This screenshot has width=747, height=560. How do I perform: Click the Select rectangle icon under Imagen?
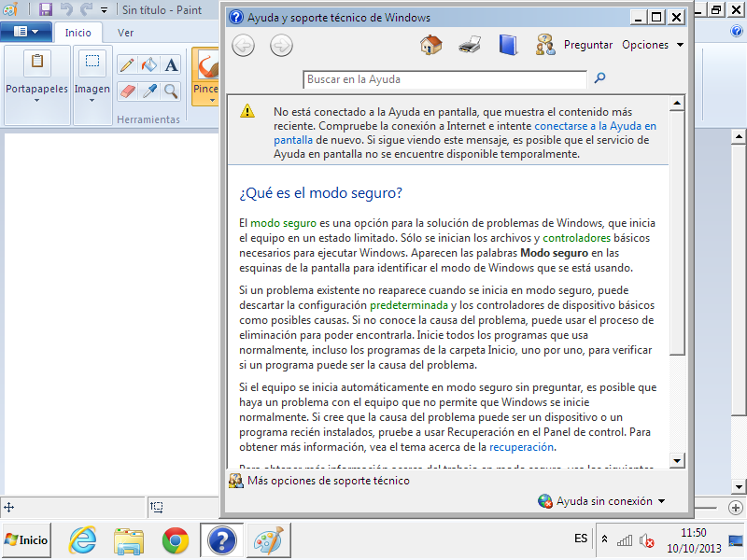tap(92, 62)
